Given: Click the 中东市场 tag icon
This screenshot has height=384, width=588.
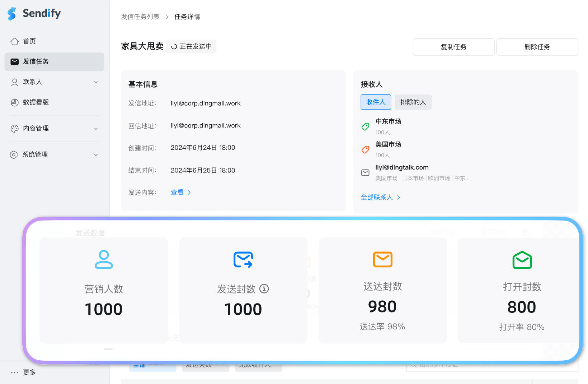Looking at the screenshot, I should [365, 126].
